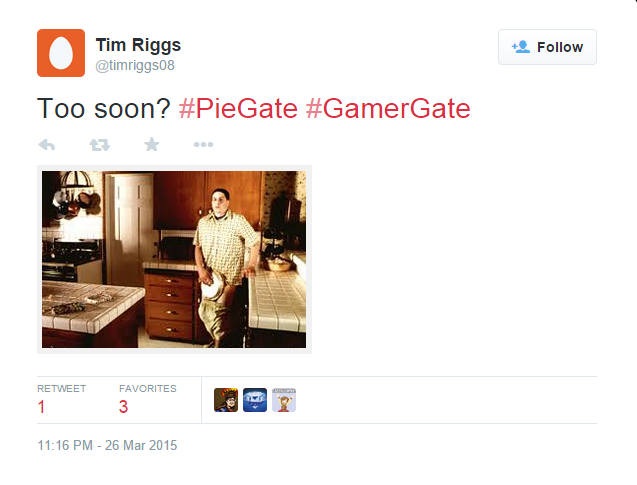The height and width of the screenshot is (485, 637).
Task: Click the add-person icon in Follow button
Action: point(520,47)
